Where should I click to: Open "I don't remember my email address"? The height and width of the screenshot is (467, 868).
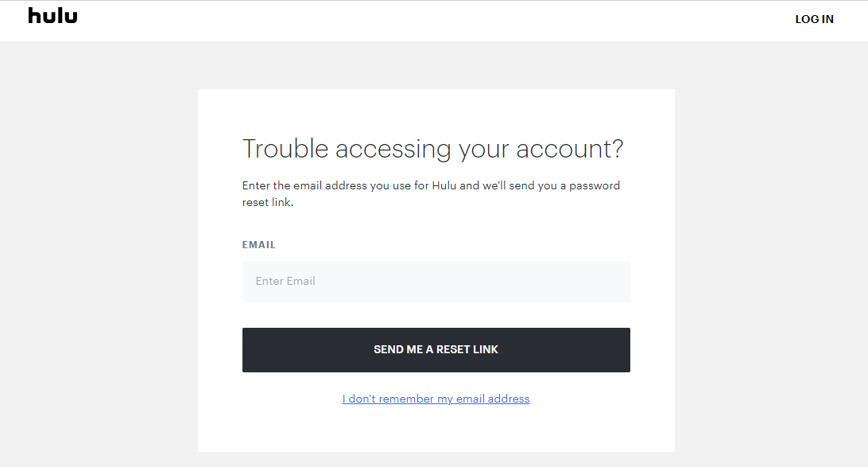(436, 399)
